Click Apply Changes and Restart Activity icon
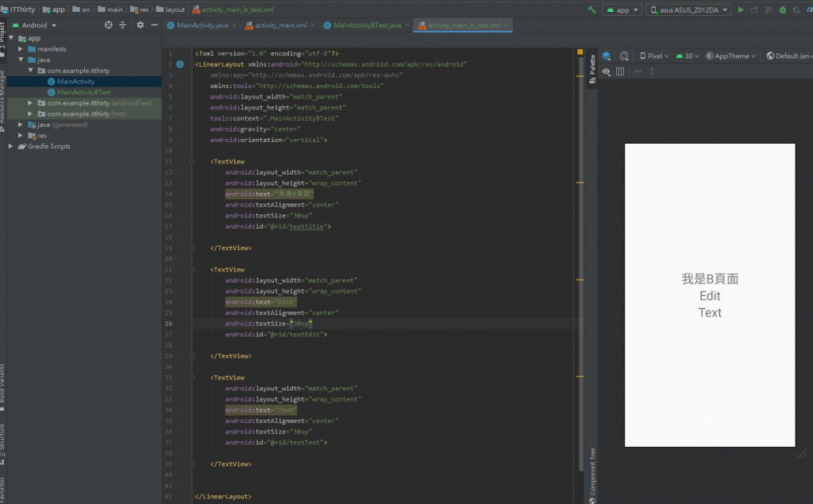 tap(754, 10)
